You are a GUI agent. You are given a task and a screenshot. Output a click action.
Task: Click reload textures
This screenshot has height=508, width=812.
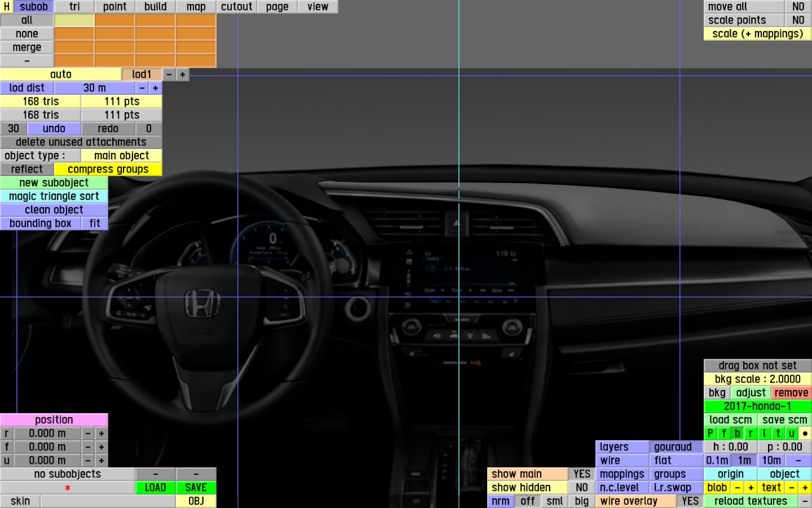tap(751, 501)
